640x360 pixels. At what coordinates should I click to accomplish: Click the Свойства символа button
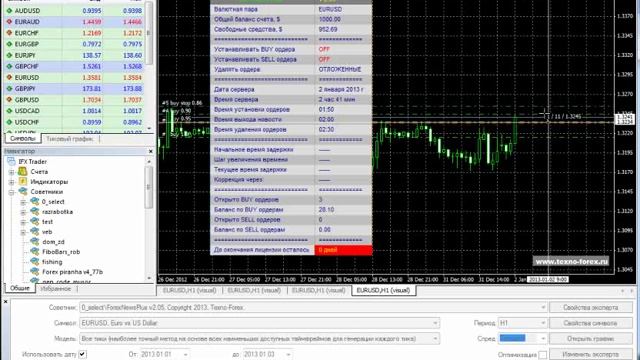(591, 323)
